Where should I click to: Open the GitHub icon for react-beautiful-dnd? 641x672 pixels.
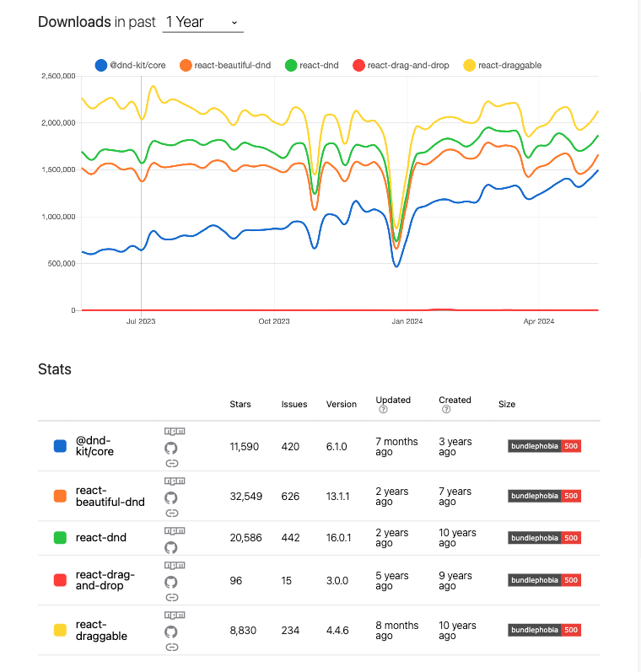[171, 498]
